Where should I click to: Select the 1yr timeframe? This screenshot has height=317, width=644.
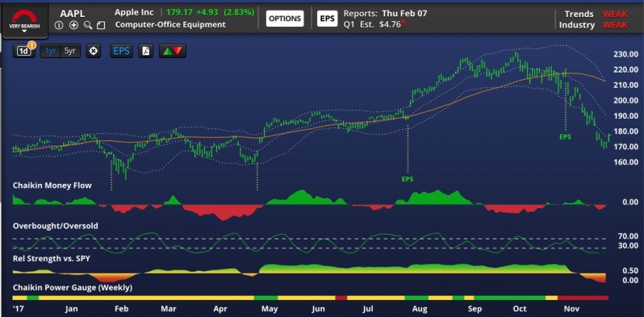click(x=50, y=52)
